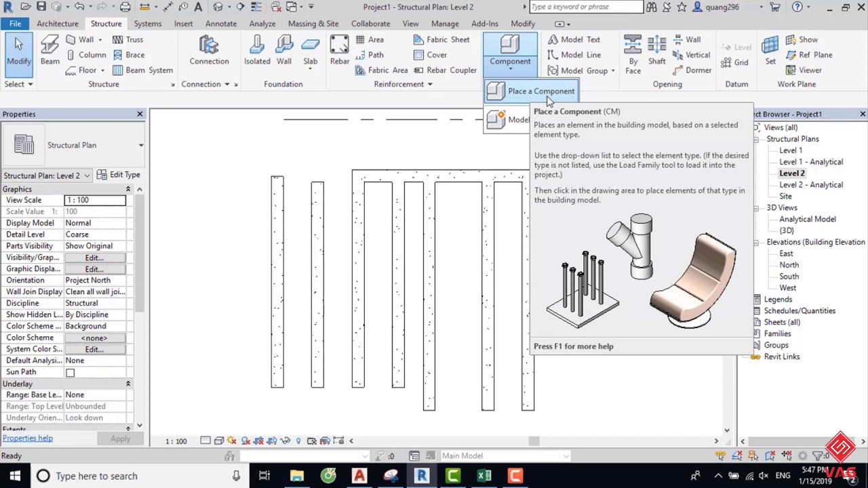Open the Excel icon in Windows taskbar

point(484,476)
